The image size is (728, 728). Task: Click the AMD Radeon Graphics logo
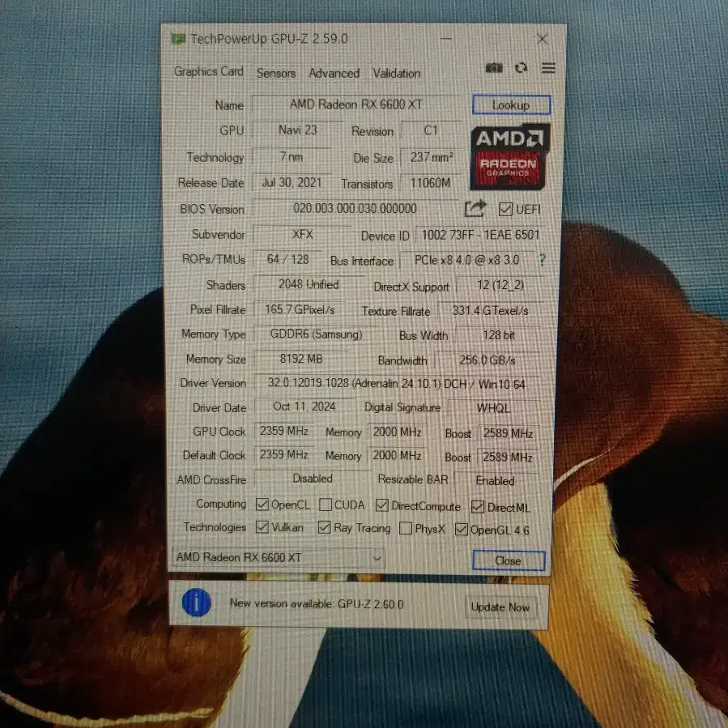[x=509, y=156]
